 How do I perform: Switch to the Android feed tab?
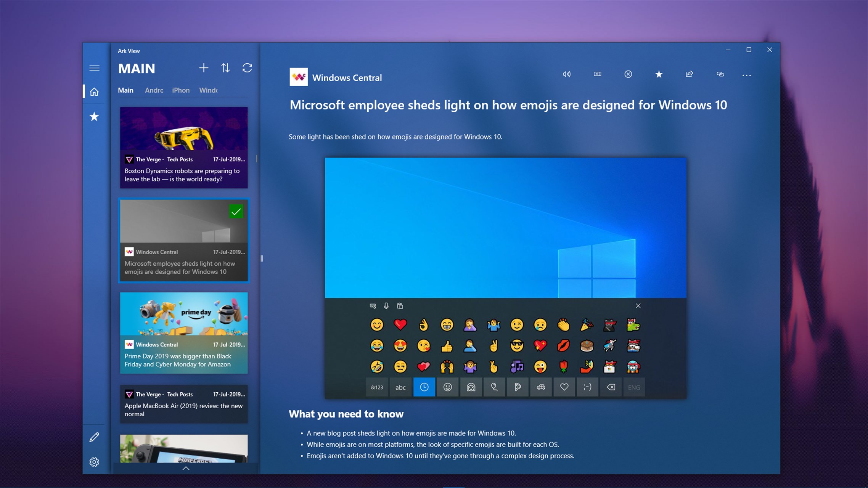tap(154, 90)
